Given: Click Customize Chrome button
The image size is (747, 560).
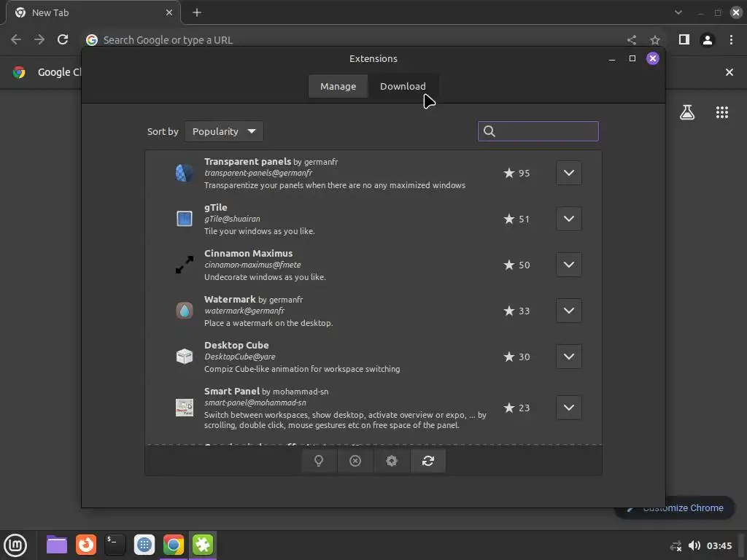Looking at the screenshot, I should click(x=676, y=508).
